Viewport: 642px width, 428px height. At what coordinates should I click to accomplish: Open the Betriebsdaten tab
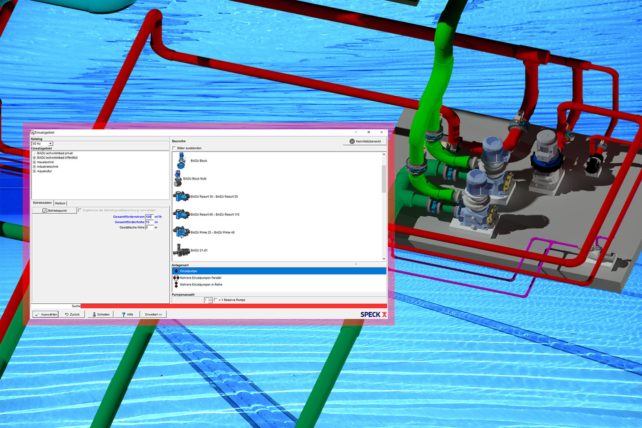click(42, 202)
